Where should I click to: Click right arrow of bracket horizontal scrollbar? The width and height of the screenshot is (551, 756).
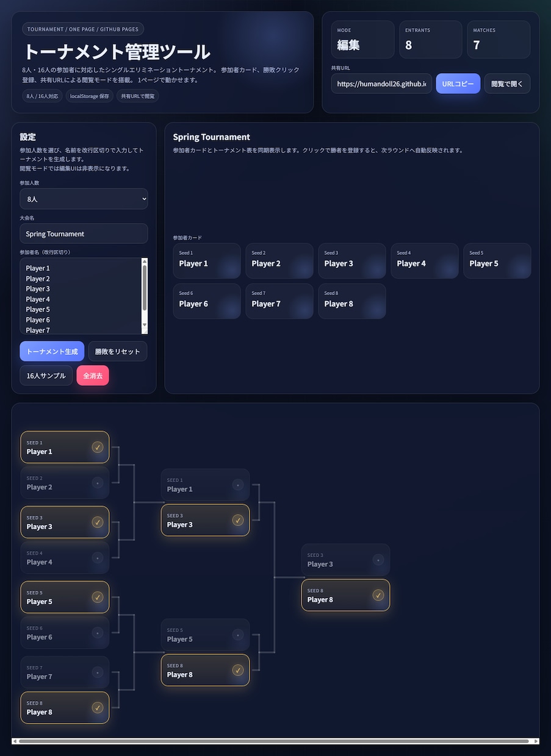click(x=536, y=741)
